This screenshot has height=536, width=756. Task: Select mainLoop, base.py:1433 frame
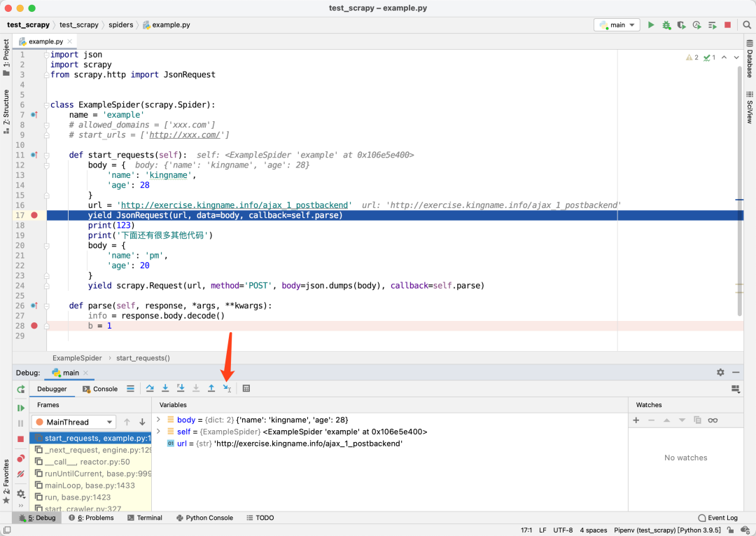pos(90,486)
